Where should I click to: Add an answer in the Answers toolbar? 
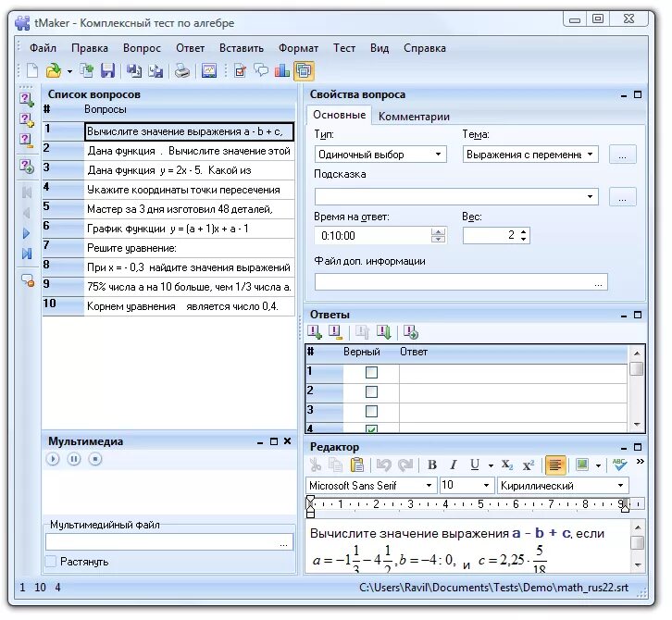tap(315, 332)
